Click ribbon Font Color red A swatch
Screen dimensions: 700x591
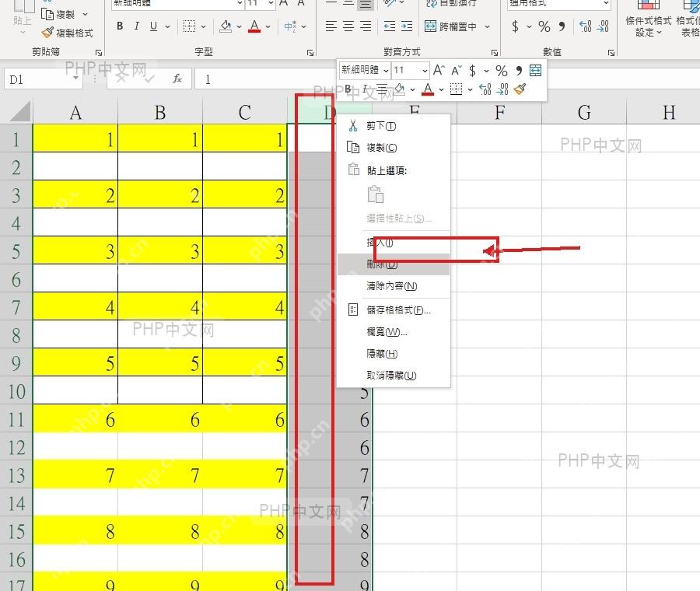(x=254, y=26)
